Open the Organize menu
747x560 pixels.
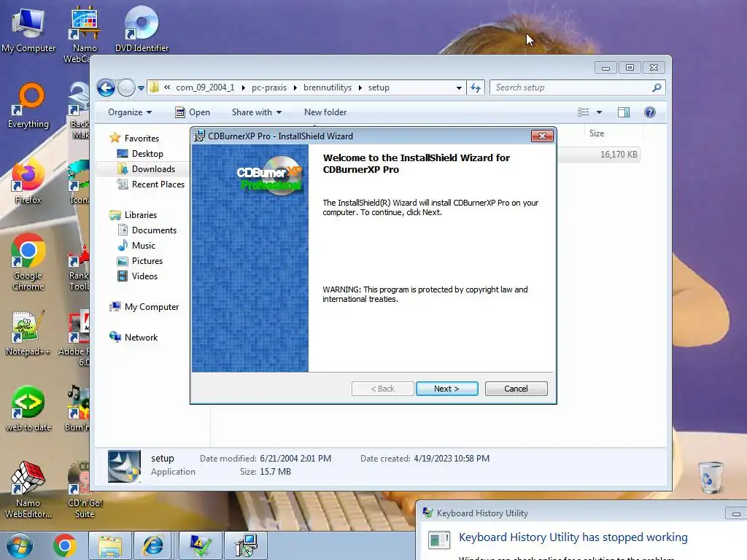tap(130, 112)
